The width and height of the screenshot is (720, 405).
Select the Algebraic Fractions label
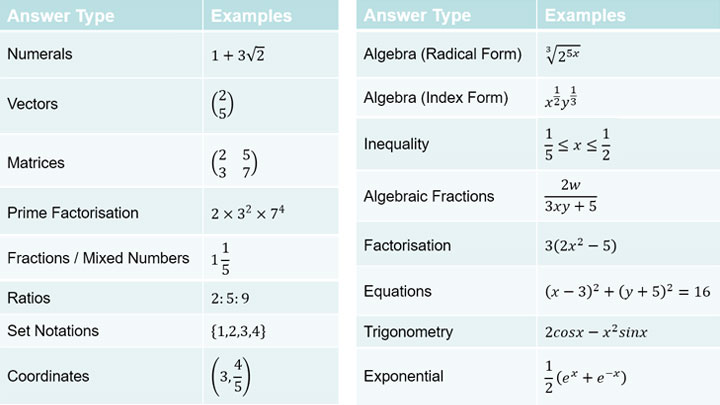coord(429,197)
